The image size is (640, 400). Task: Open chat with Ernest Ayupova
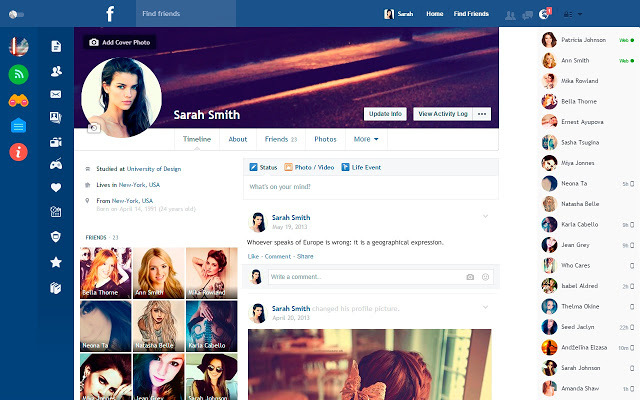[x=588, y=122]
